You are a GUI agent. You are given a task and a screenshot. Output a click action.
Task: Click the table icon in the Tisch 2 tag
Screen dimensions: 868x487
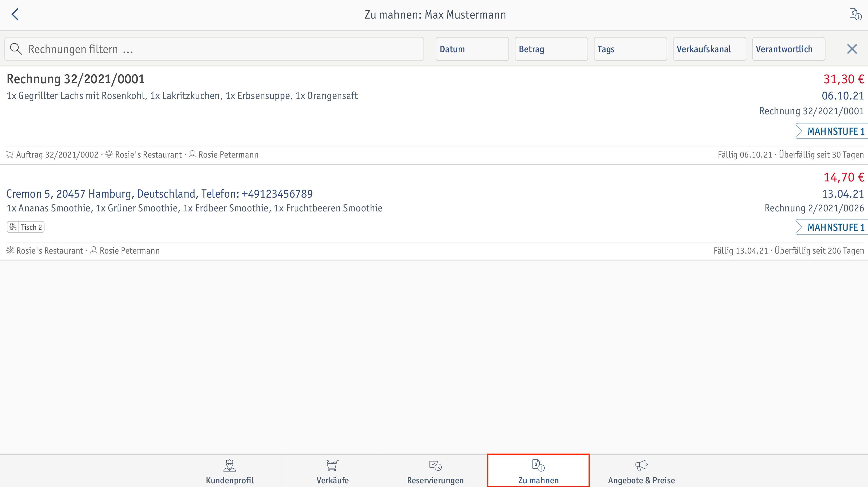pyautogui.click(x=12, y=227)
